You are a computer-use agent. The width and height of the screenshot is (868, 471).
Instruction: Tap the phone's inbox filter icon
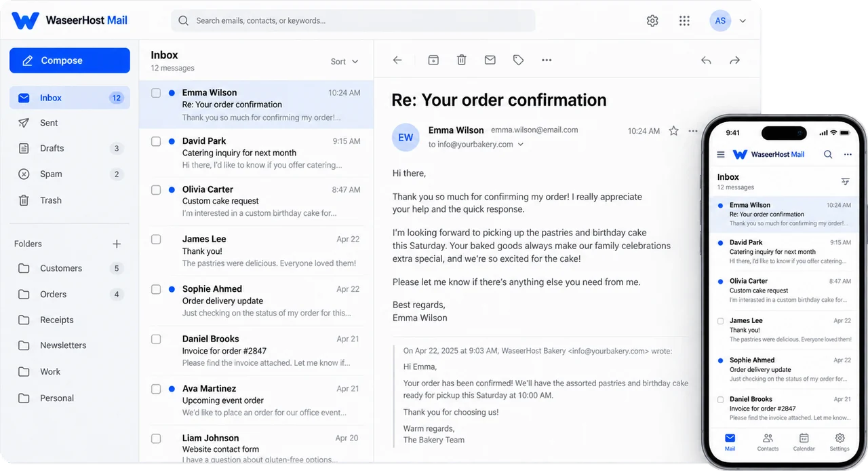click(846, 181)
